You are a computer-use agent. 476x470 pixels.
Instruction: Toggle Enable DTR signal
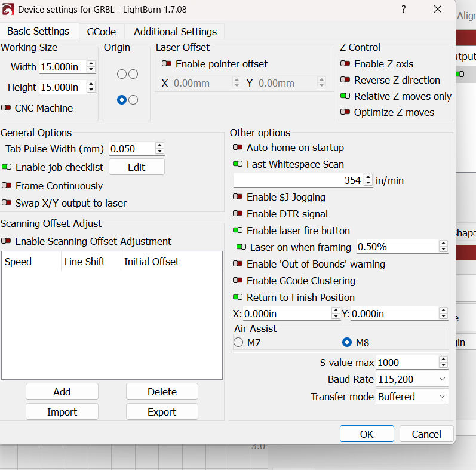point(238,213)
